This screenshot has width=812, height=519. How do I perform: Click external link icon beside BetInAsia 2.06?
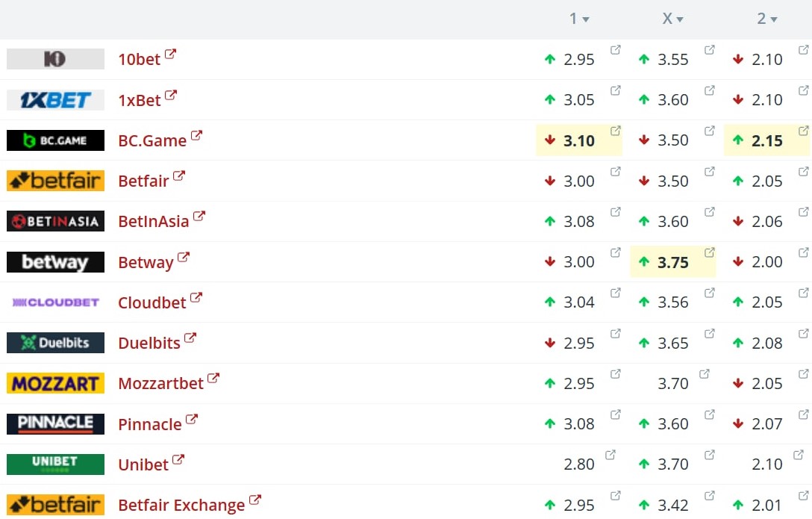(803, 211)
